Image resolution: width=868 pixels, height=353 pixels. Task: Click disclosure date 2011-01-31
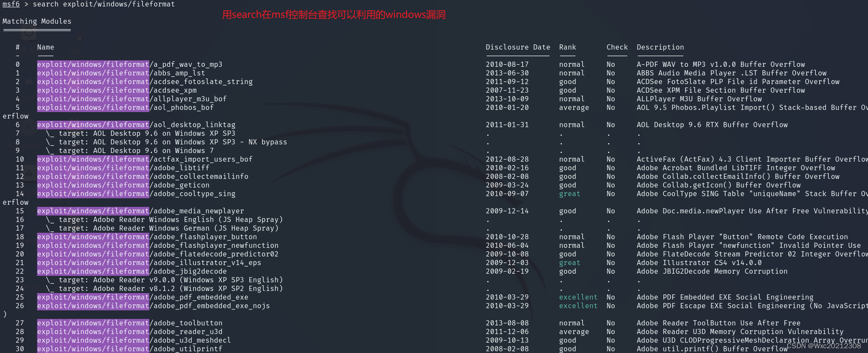(x=507, y=125)
